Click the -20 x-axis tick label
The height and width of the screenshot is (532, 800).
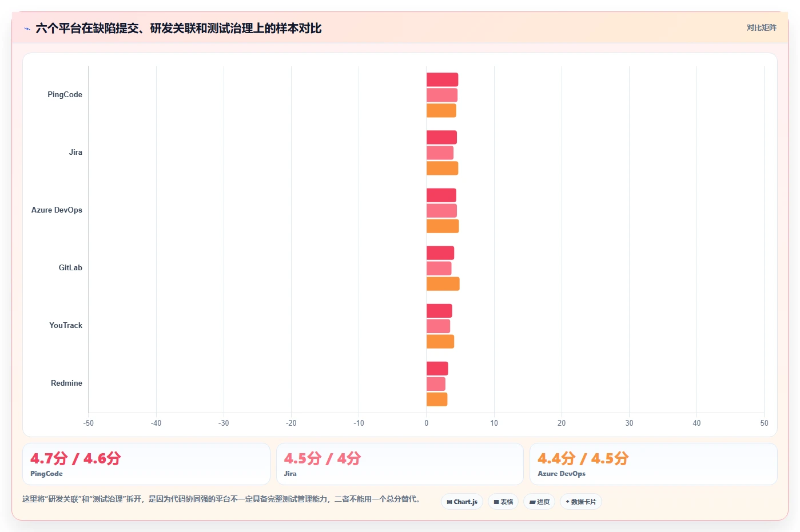(x=291, y=423)
